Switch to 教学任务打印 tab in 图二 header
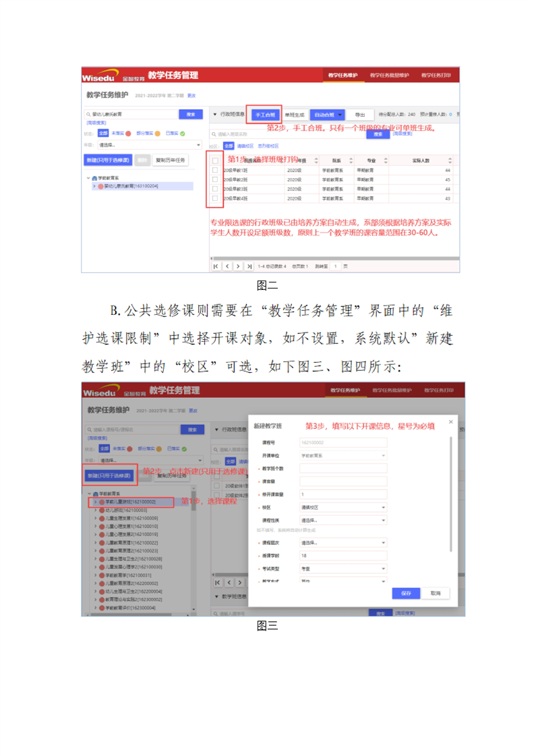The height and width of the screenshot is (756, 534). 436,75
